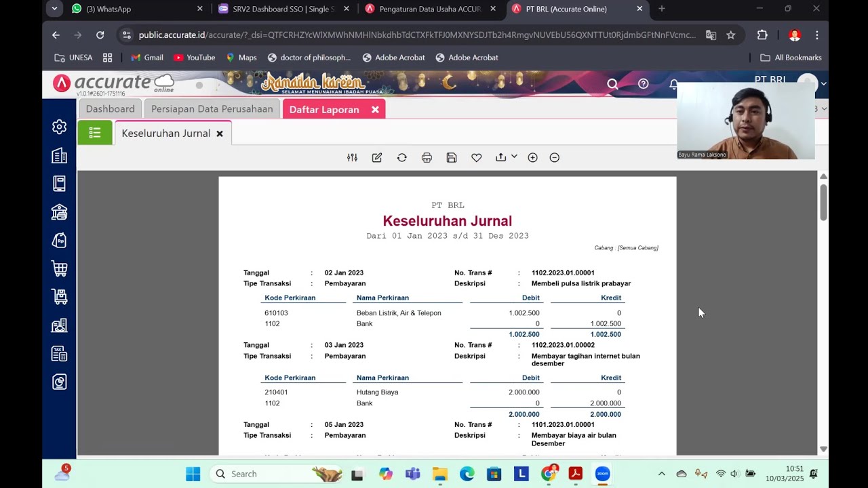Image resolution: width=868 pixels, height=488 pixels.
Task: Click the translate page icon
Action: pos(711,35)
